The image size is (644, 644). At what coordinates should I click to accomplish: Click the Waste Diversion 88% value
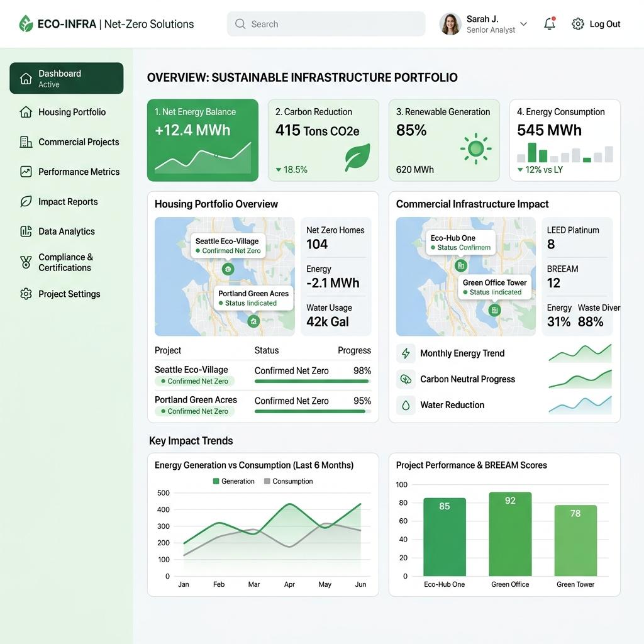click(590, 321)
